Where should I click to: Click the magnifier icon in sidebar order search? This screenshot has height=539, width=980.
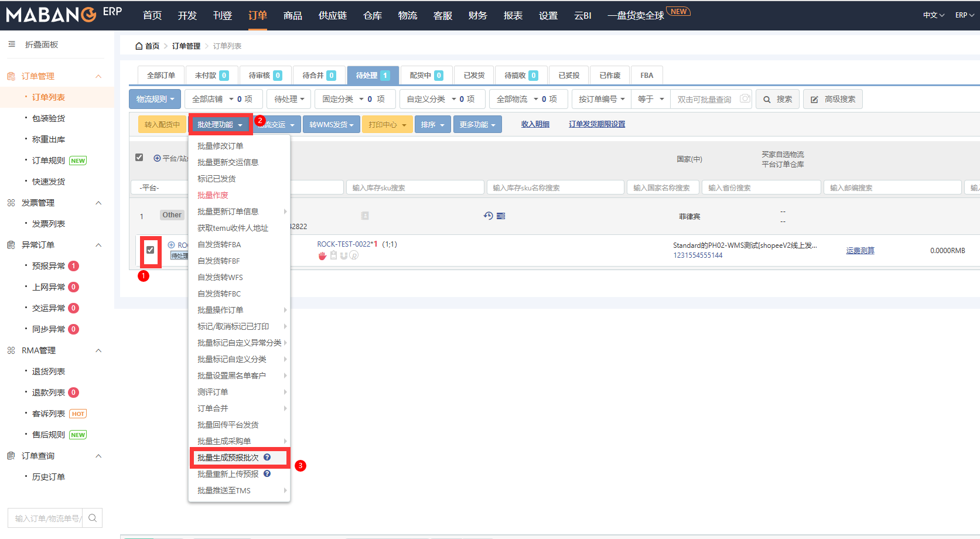point(93,518)
